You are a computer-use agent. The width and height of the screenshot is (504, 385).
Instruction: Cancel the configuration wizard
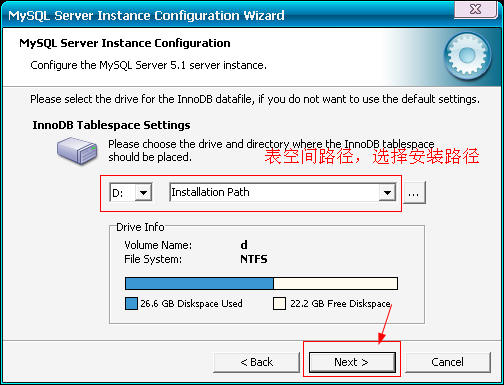[x=448, y=362]
